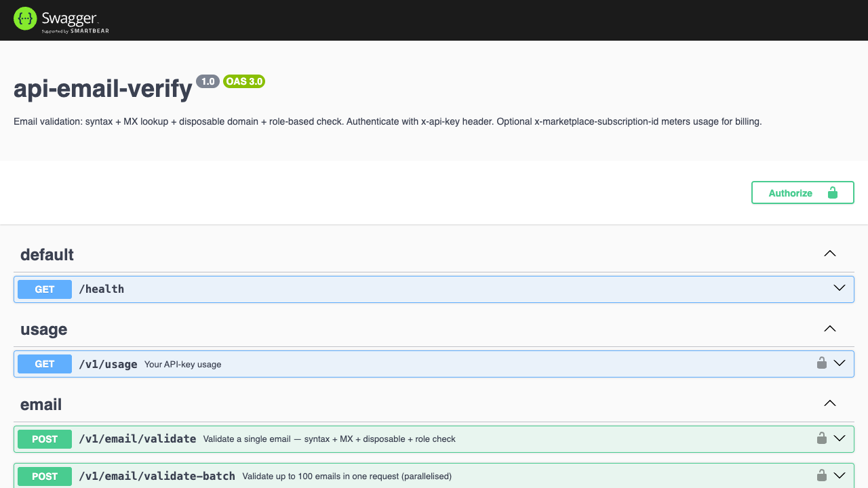868x488 pixels.
Task: Click 'Validate a single email' summary text
Action: tap(330, 439)
